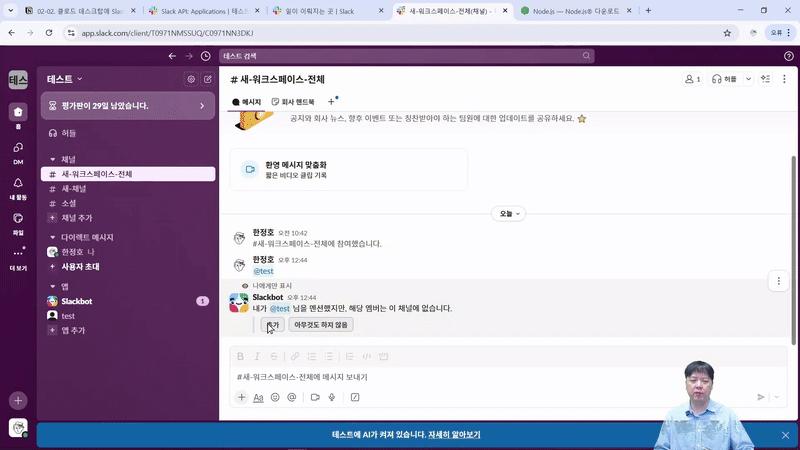
Task: Open the help question mark icon
Action: click(789, 57)
